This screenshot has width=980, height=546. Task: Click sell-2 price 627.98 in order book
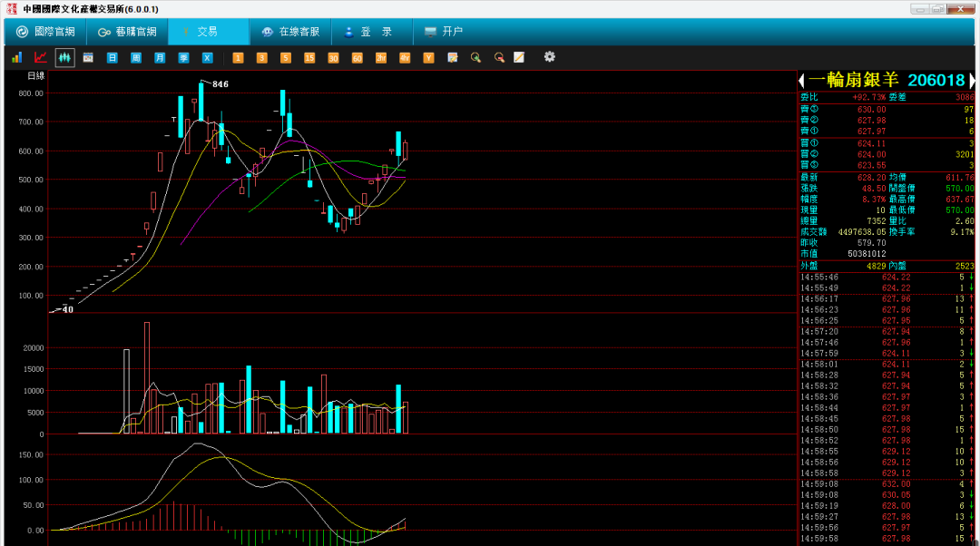point(871,121)
